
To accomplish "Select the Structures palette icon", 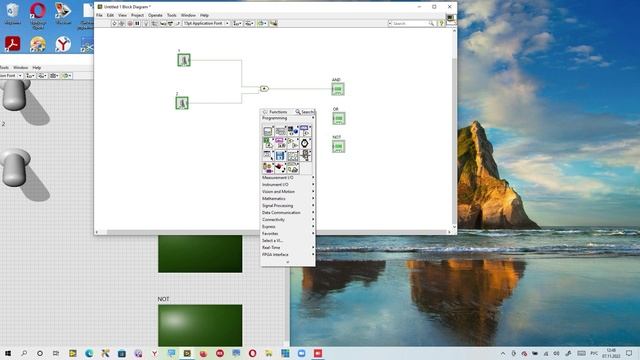I will pos(268,131).
